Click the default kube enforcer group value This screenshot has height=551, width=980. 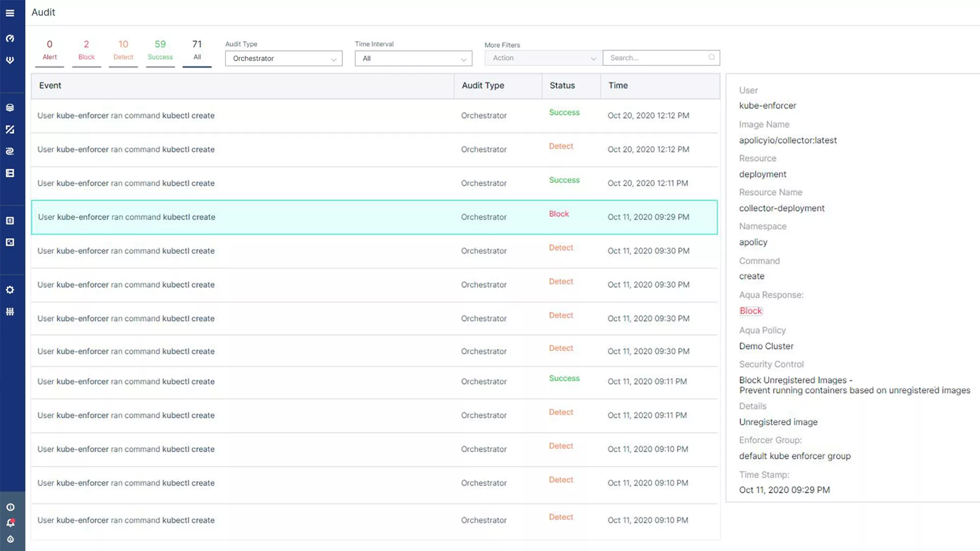(x=795, y=456)
